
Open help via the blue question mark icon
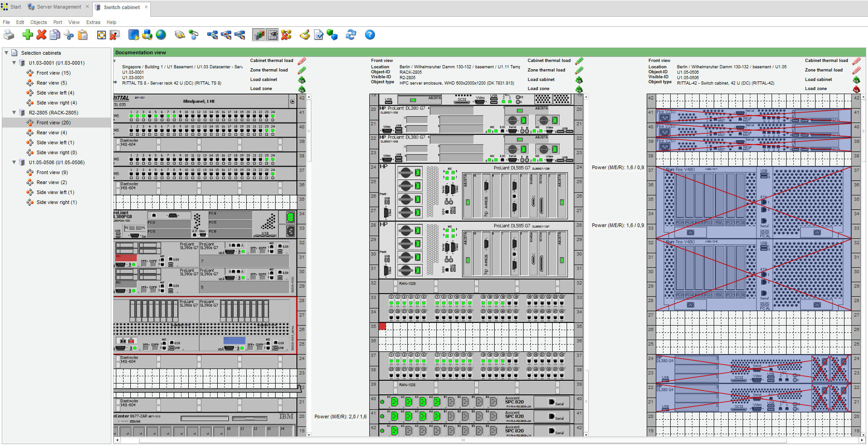click(370, 35)
